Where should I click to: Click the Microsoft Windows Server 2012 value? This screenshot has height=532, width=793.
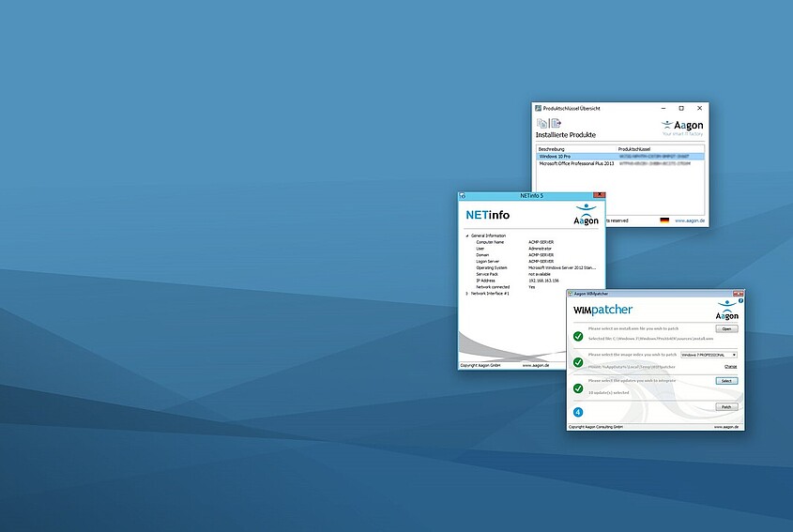(x=562, y=267)
